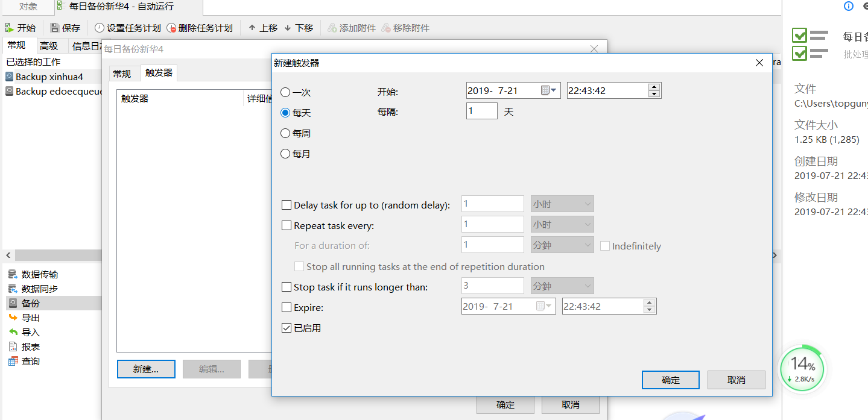868x420 pixels.
Task: Click the Start (开始) toolbar icon
Action: [10, 28]
